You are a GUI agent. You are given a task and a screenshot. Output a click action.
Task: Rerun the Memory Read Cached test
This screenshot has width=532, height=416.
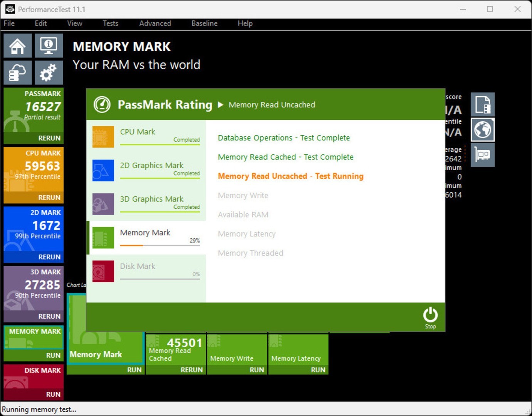tap(192, 370)
